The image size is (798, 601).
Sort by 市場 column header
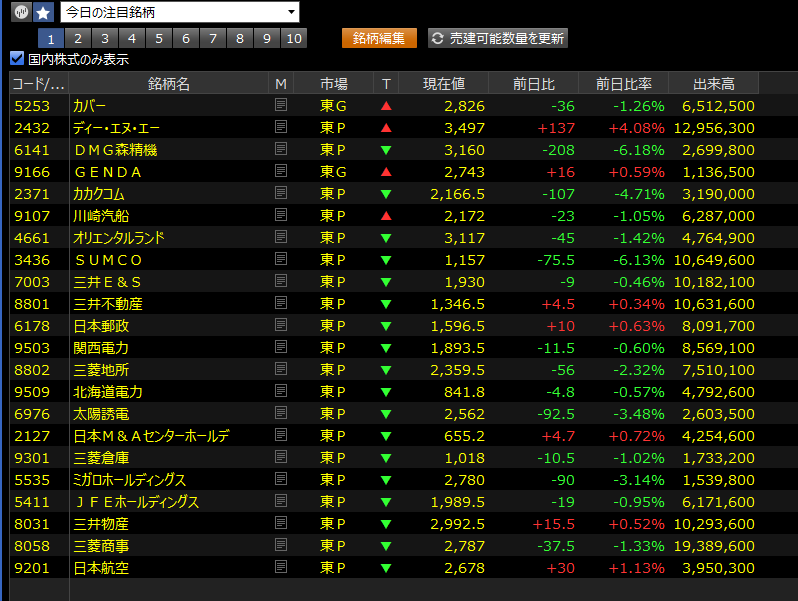[333, 83]
